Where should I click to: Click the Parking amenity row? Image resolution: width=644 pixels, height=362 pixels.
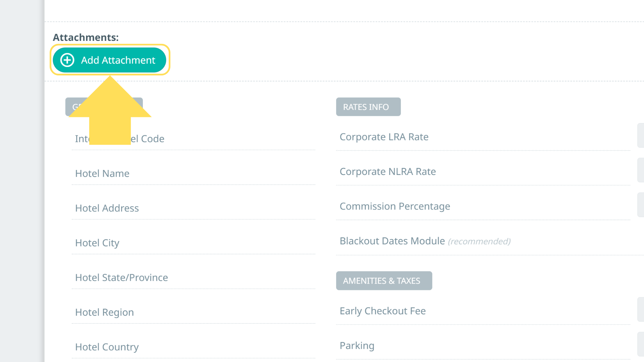357,346
